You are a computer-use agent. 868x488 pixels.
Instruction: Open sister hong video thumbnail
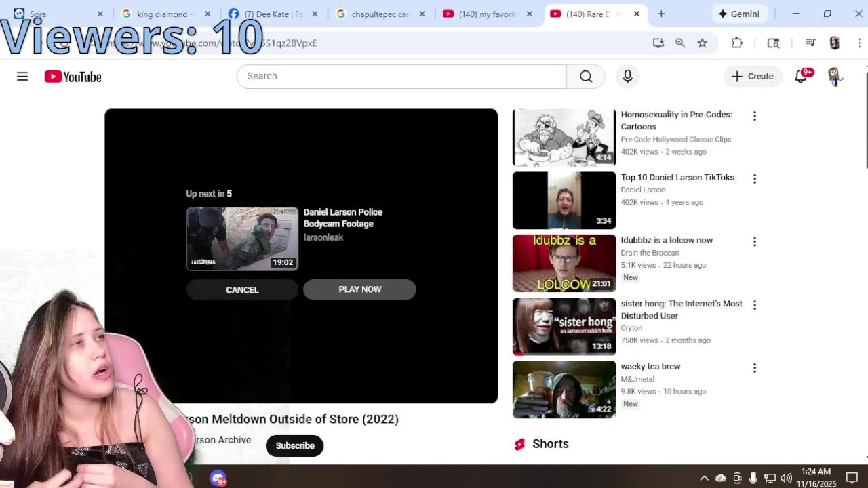click(564, 327)
